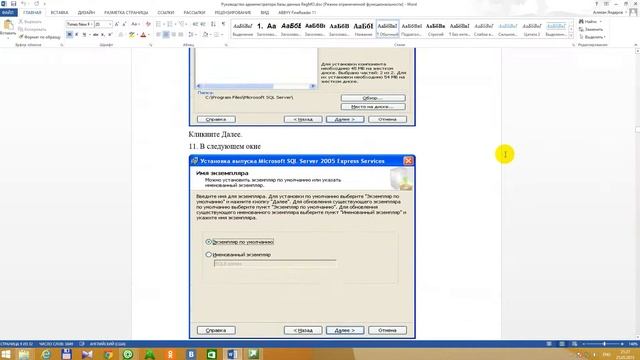Click the Redo/Repeat arrow in title bar
The width and height of the screenshot is (640, 360).
click(x=36, y=4)
